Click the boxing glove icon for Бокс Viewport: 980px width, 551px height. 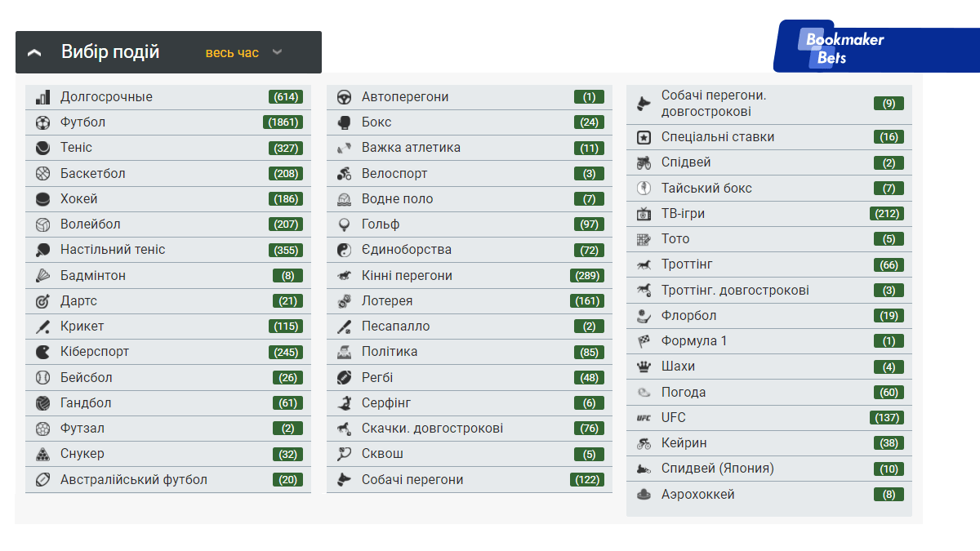(x=345, y=122)
